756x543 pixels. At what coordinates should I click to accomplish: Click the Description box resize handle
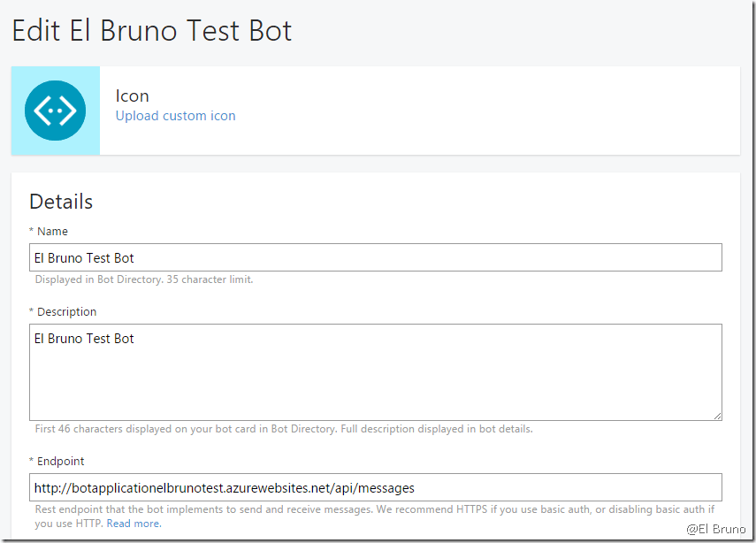point(717,416)
